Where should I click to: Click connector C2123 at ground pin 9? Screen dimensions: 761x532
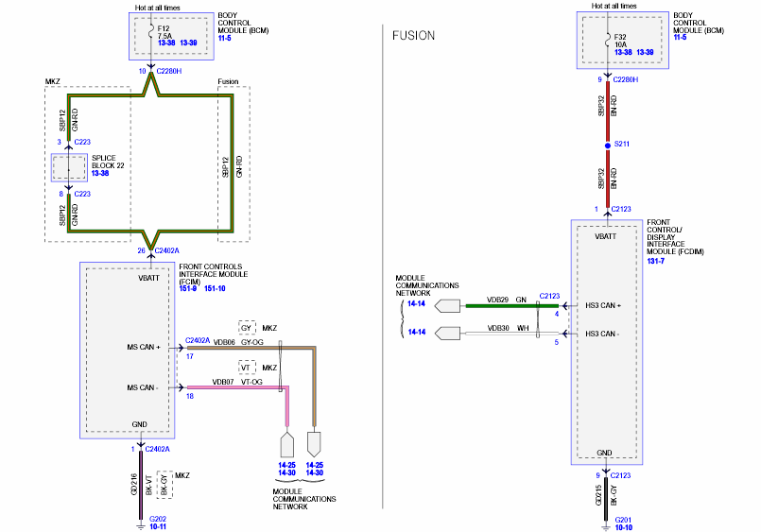(x=620, y=475)
